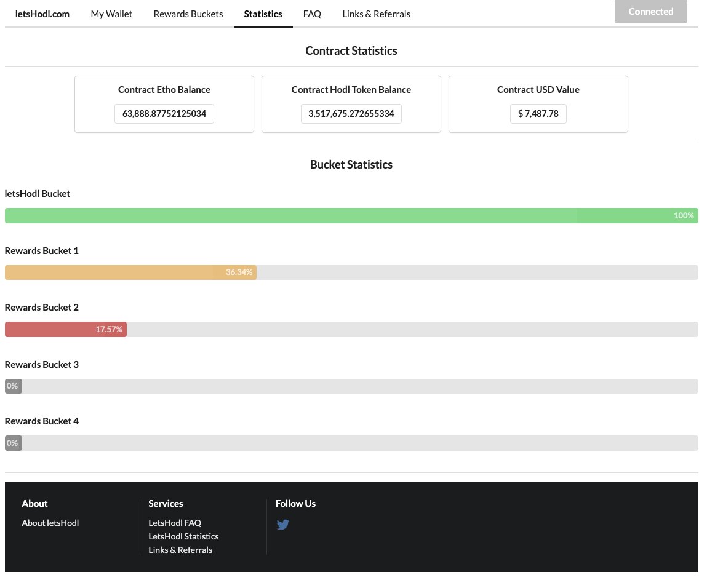This screenshot has width=715, height=588.
Task: Open the letsHodl.com home menu item
Action: (x=43, y=14)
